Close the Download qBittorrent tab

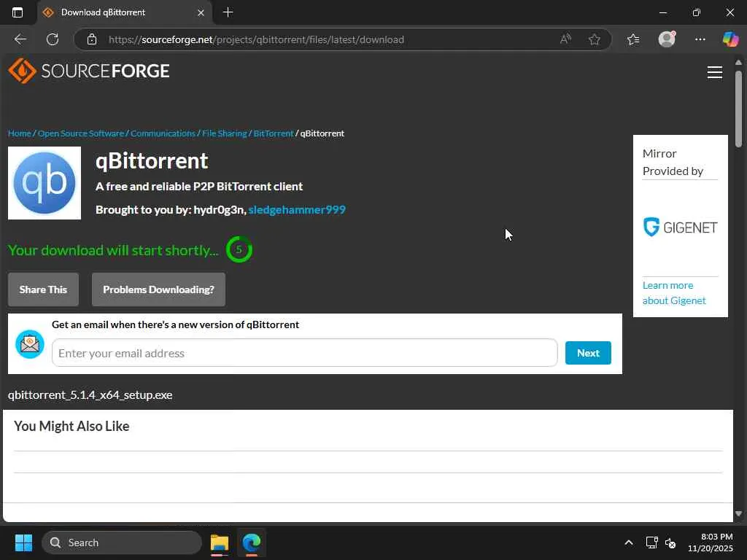click(201, 13)
